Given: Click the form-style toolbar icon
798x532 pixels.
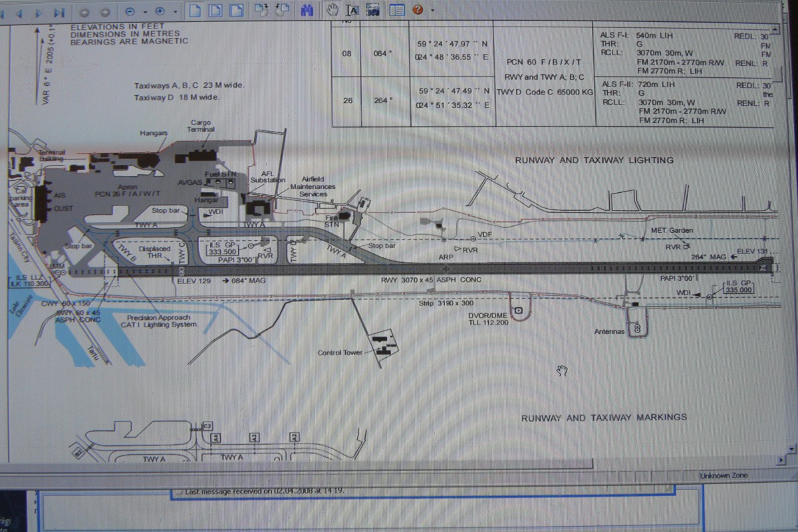Looking at the screenshot, I should coord(397,9).
